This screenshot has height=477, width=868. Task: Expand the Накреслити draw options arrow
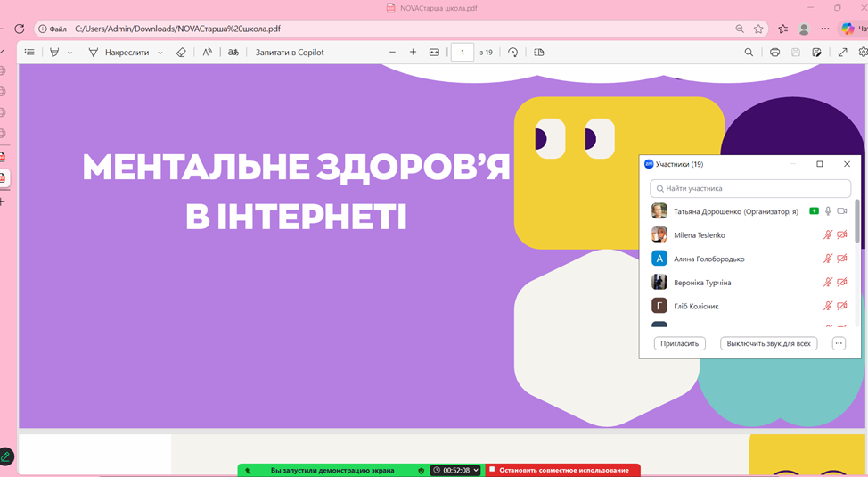coord(160,53)
